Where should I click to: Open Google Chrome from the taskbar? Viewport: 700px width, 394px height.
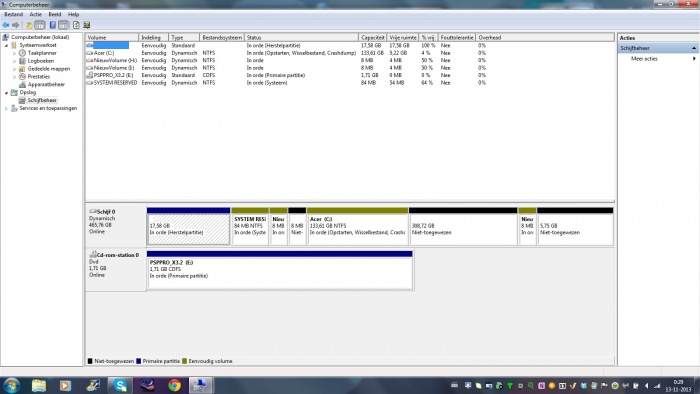pos(175,385)
